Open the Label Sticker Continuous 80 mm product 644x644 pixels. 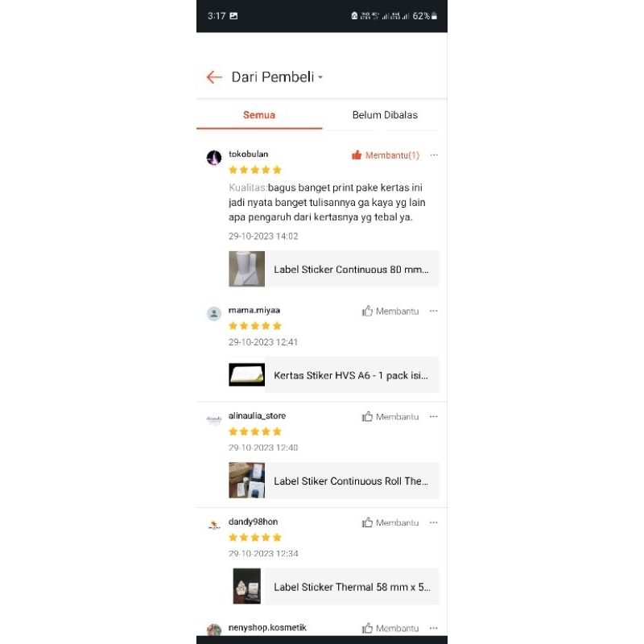(x=334, y=269)
